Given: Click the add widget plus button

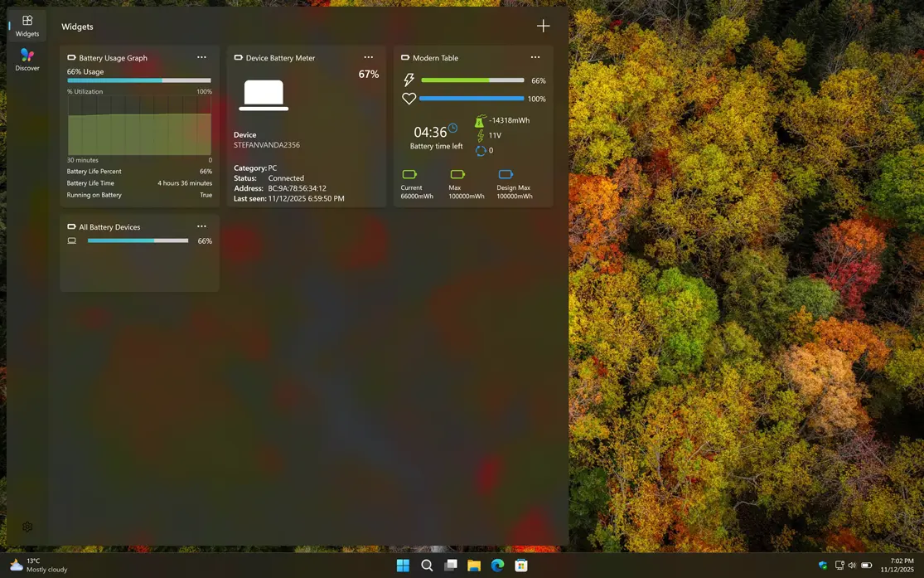Looking at the screenshot, I should coord(543,26).
